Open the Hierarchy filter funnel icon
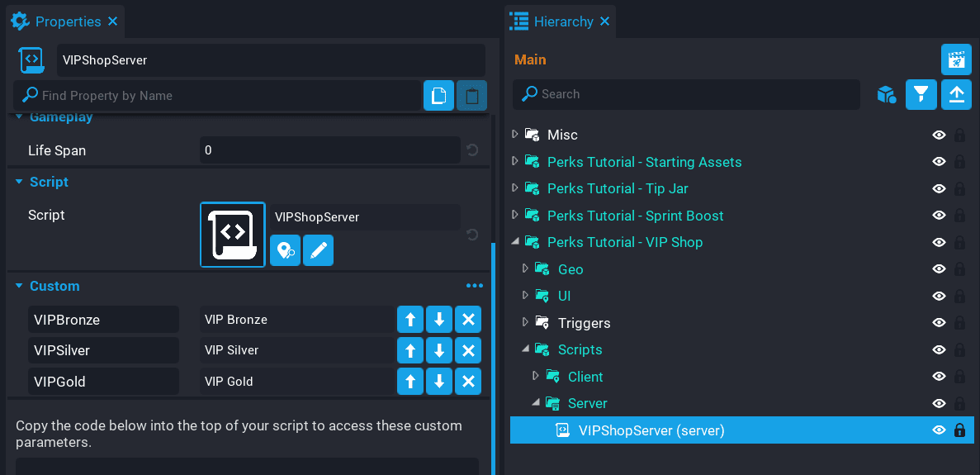The image size is (980, 475). (x=921, y=94)
